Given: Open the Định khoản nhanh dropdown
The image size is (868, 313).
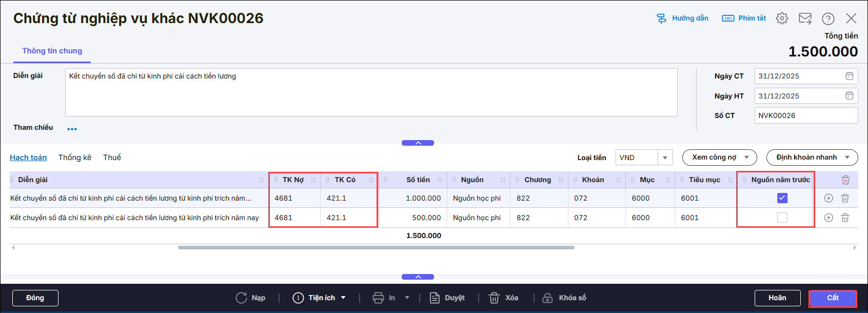Looking at the screenshot, I should point(812,158).
